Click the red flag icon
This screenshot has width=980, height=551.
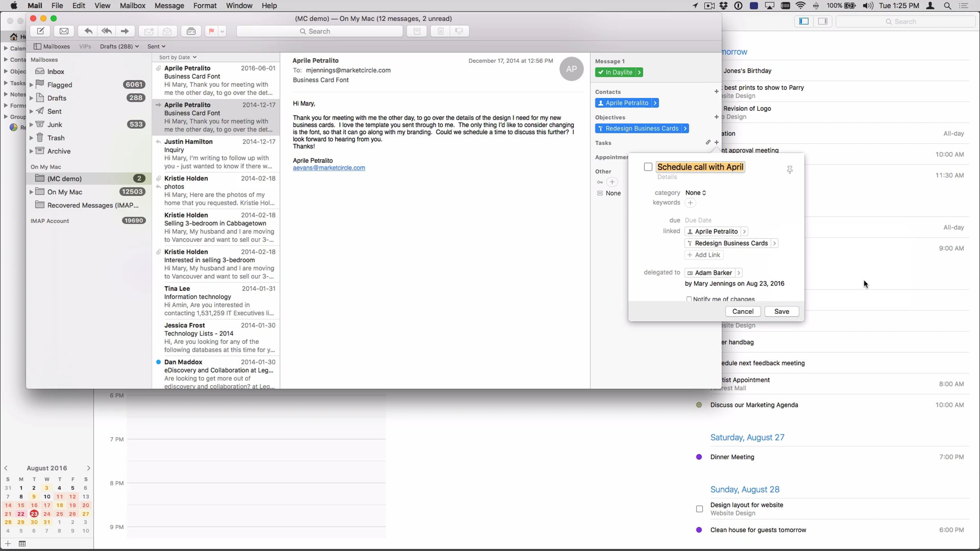[212, 31]
